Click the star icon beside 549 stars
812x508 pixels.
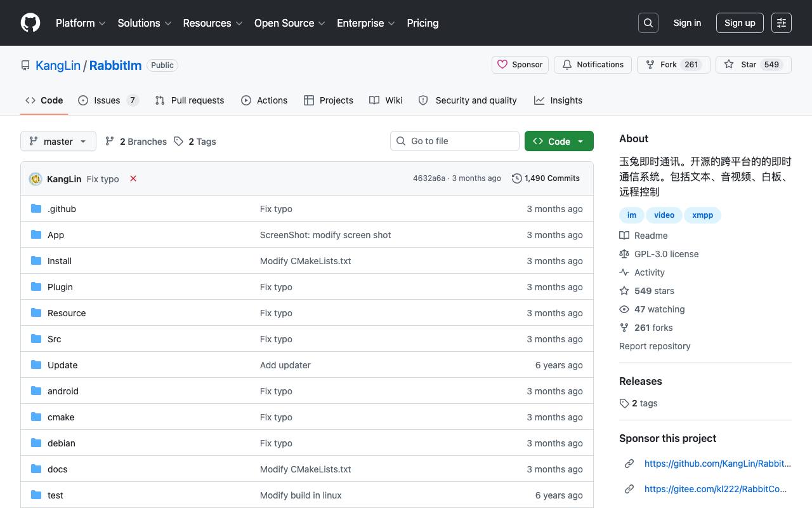(624, 291)
